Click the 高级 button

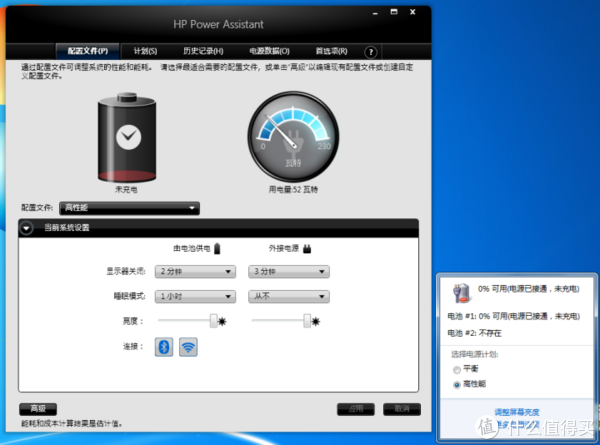click(x=38, y=409)
